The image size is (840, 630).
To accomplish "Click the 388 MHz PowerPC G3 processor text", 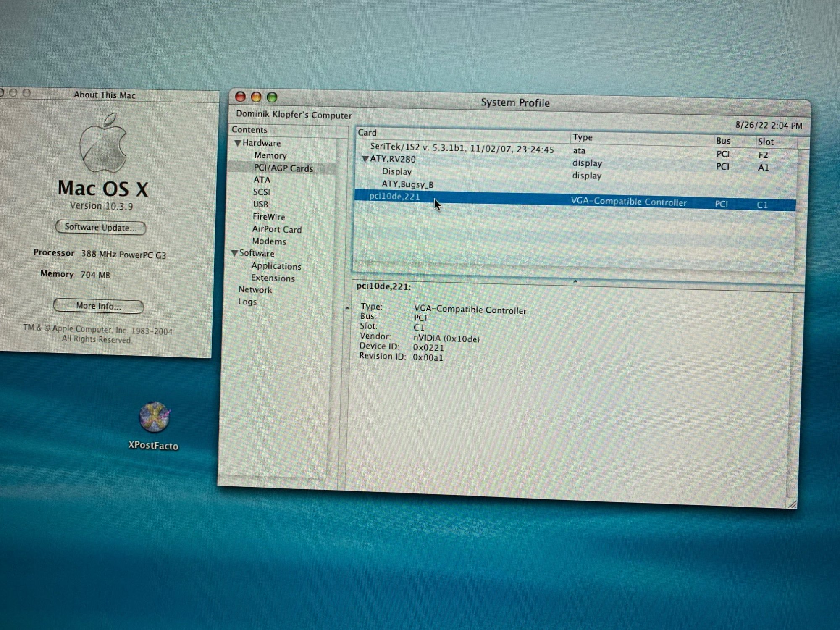I will tap(123, 255).
